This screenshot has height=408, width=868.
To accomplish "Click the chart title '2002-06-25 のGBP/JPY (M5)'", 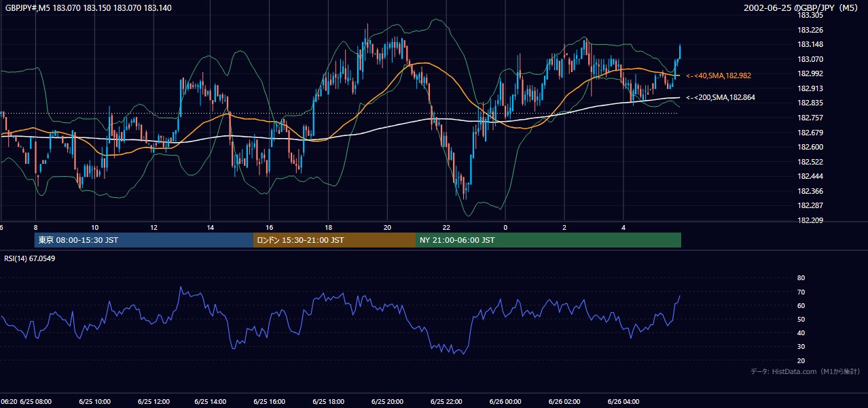I will click(802, 8).
